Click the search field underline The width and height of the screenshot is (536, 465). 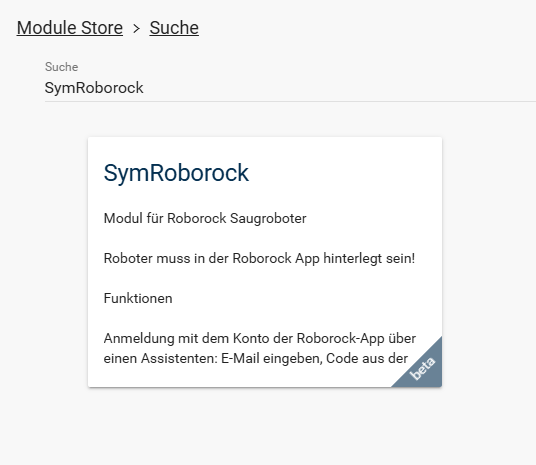pos(290,101)
